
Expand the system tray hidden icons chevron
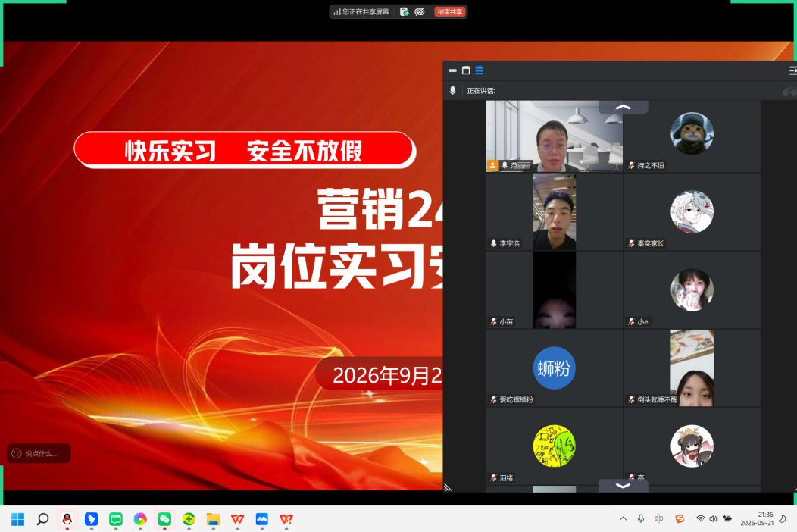[x=624, y=519]
